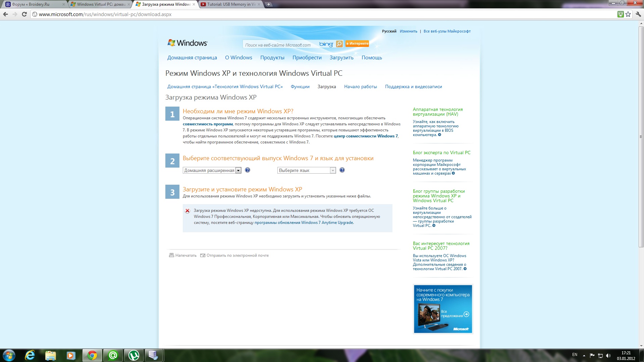Image resolution: width=644 pixels, height=362 pixels.
Task: Open Chrome wrench settings menu
Action: coord(638,14)
